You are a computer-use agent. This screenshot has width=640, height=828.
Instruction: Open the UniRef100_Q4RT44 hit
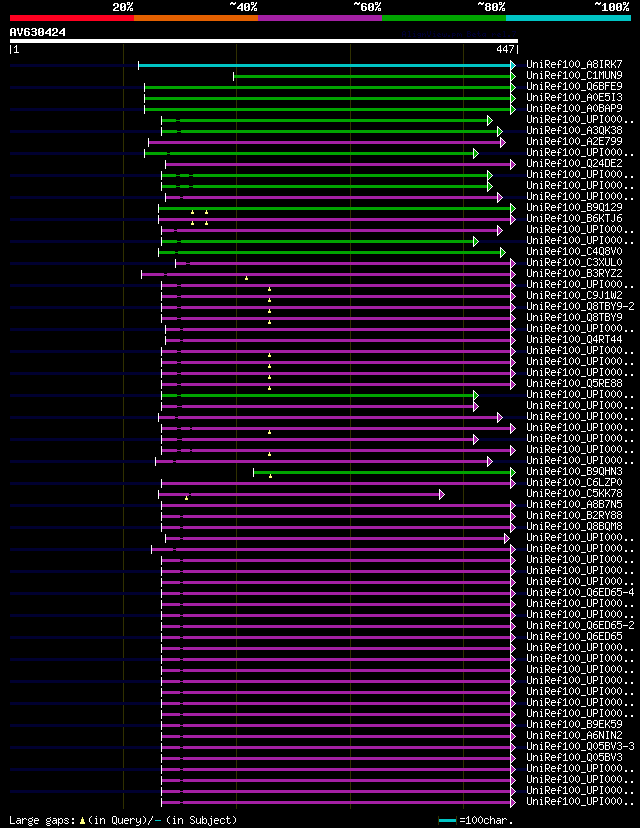point(574,340)
